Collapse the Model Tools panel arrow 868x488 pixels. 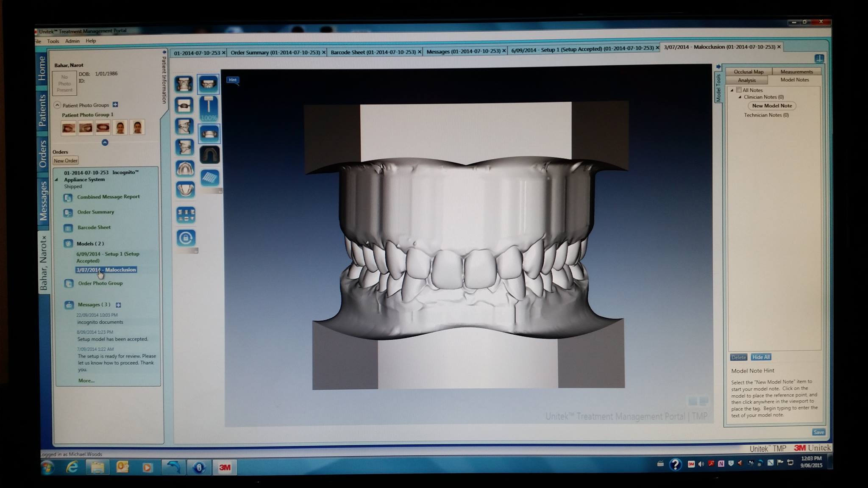coord(718,67)
